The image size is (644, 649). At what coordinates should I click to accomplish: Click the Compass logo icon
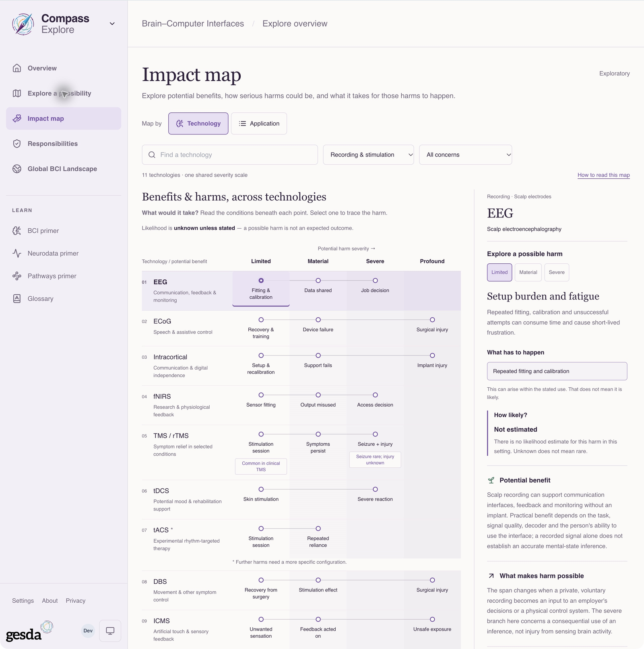[23, 24]
